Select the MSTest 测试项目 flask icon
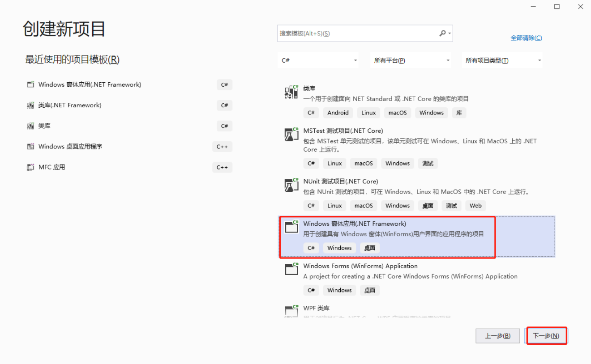591x364 pixels. click(291, 134)
